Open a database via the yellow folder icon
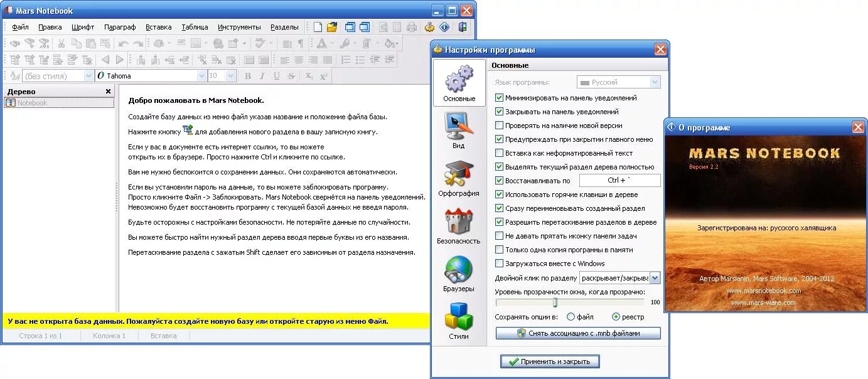 pyautogui.click(x=332, y=27)
